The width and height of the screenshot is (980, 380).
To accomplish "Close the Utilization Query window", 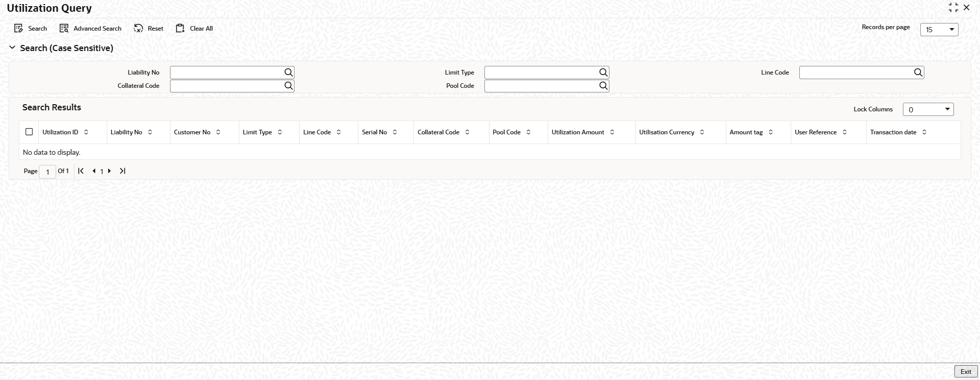I will coord(966,8).
